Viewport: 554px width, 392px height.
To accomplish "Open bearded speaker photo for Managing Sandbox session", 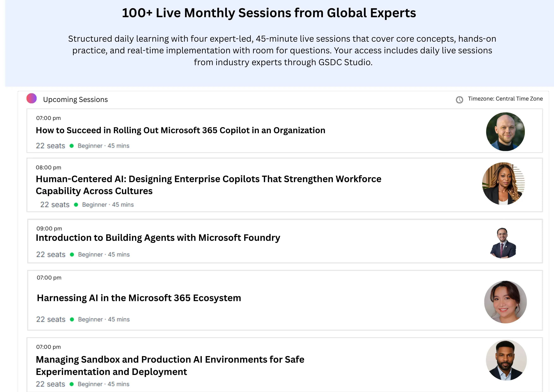I will 506,360.
